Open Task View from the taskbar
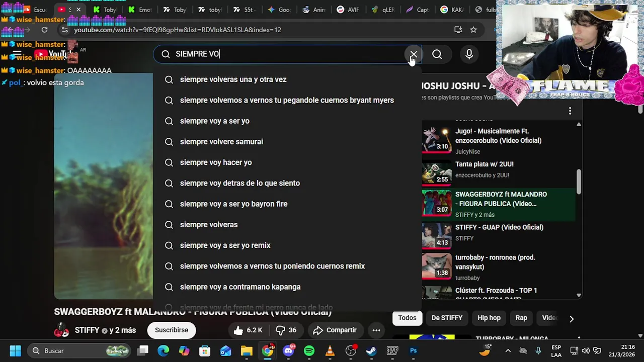Screen dimensions: 644x362 (143, 351)
